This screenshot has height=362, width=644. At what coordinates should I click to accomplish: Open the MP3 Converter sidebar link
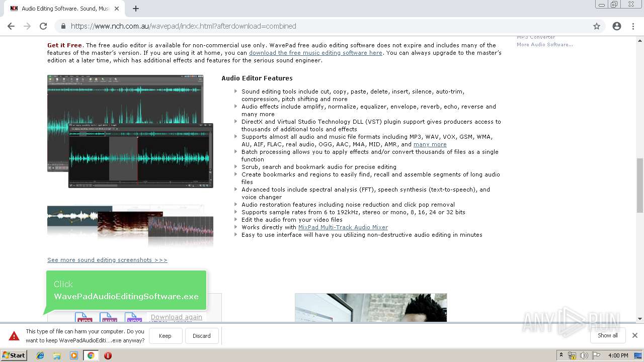click(x=536, y=37)
